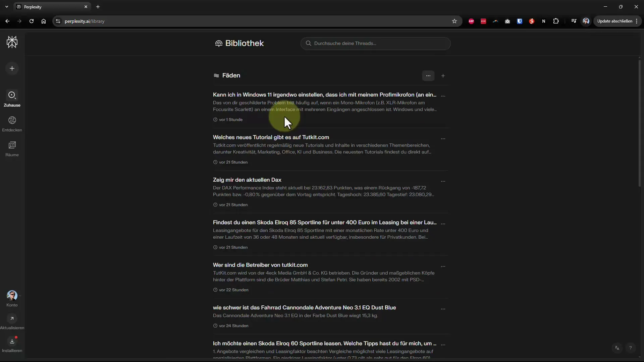This screenshot has width=644, height=362.
Task: Open the browser Extensions puzzle icon
Action: tap(556, 21)
